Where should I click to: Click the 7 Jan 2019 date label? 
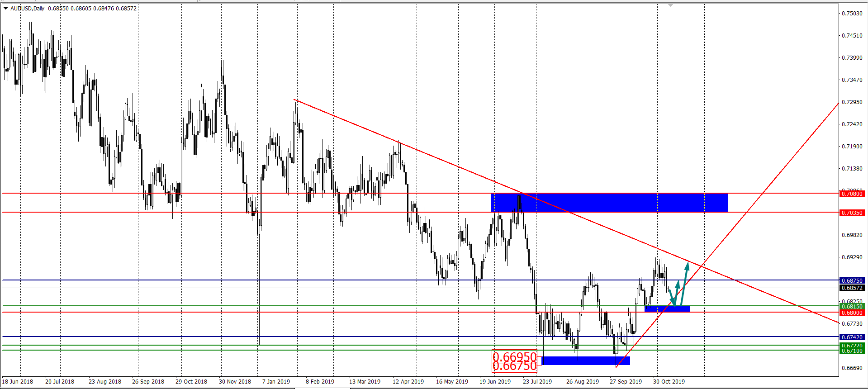click(x=276, y=381)
